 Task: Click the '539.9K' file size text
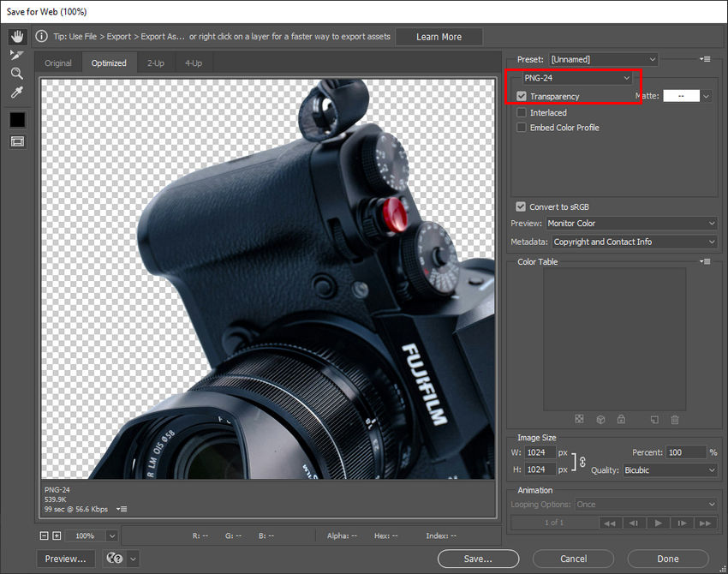click(x=56, y=499)
